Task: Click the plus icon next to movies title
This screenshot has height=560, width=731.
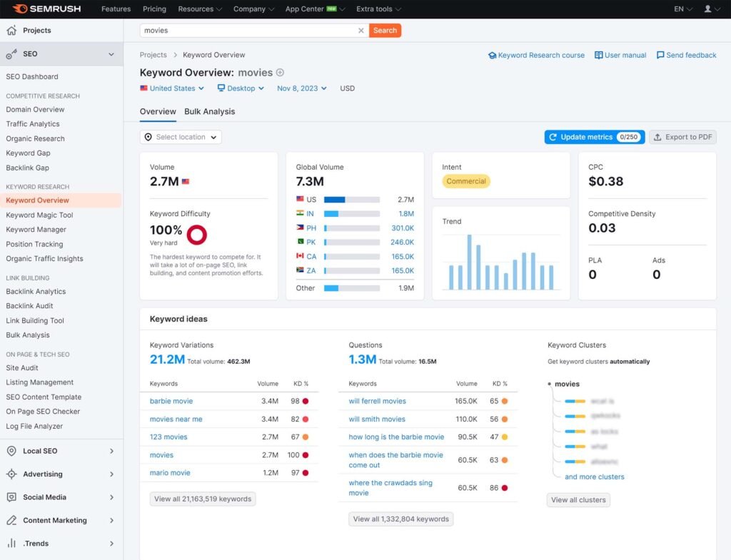Action: coord(280,73)
